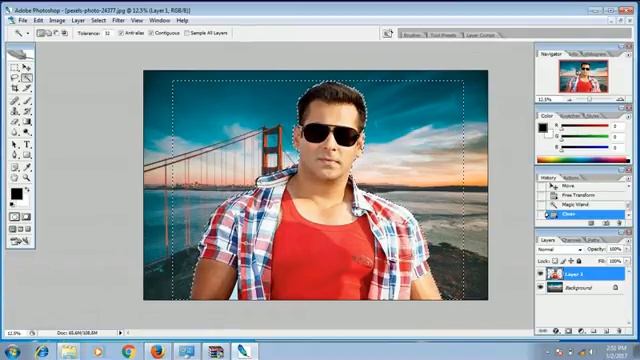Screen dimensions: 640x360
Task: Select the Clone Stamp tool
Action: 15,111
